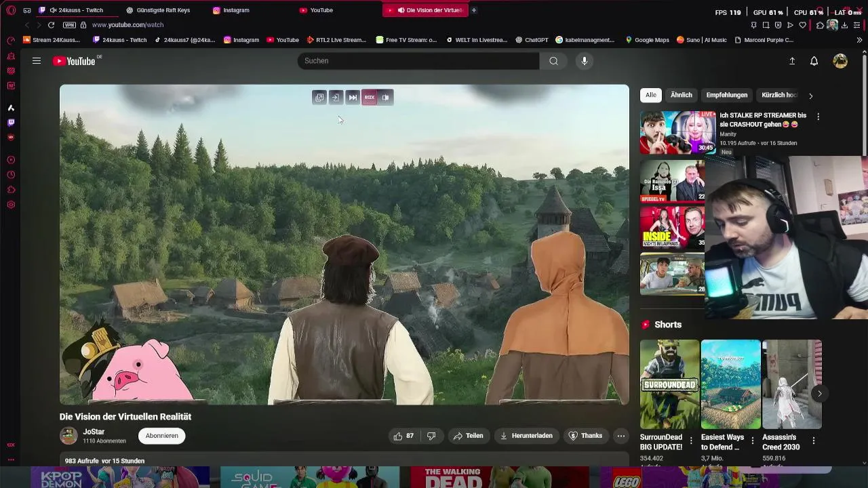Screen dimensions: 868x488
Task: Toggle the pin icon in address bar
Action: click(753, 25)
